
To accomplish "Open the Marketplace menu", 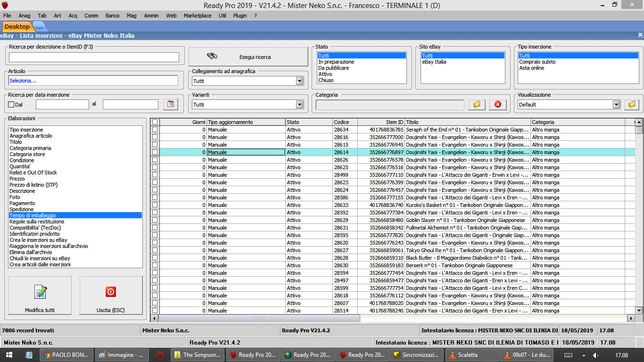I will [198, 16].
